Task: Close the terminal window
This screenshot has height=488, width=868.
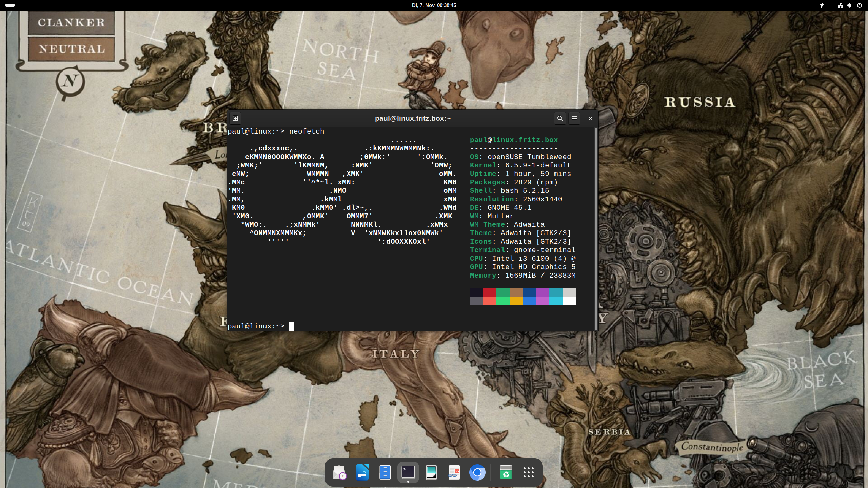Action: [x=590, y=118]
